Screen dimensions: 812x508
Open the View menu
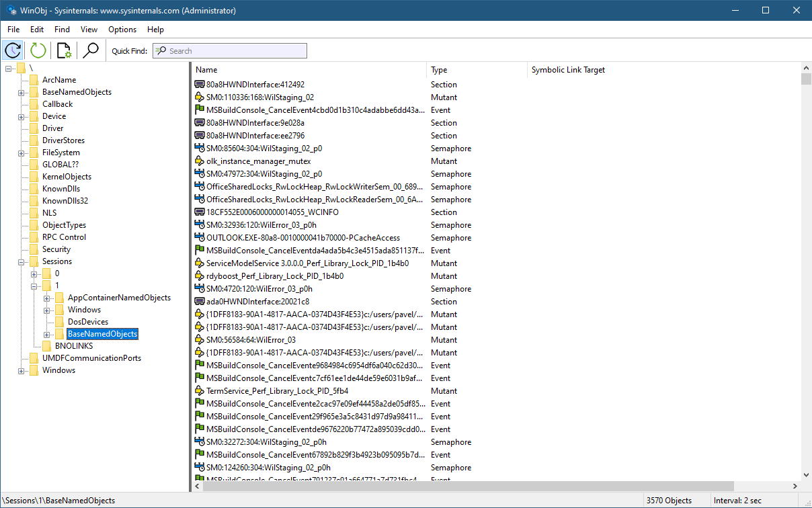click(89, 30)
